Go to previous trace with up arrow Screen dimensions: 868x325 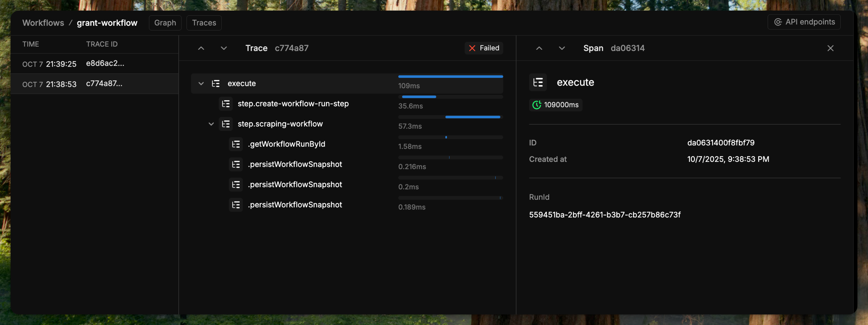[201, 48]
